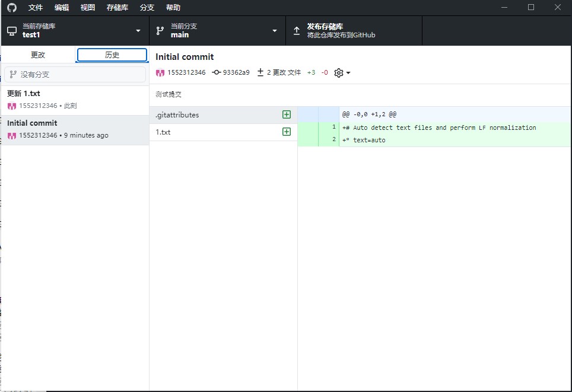The height and width of the screenshot is (392, 572).
Task: Switch to the 历史 tab
Action: tap(112, 55)
